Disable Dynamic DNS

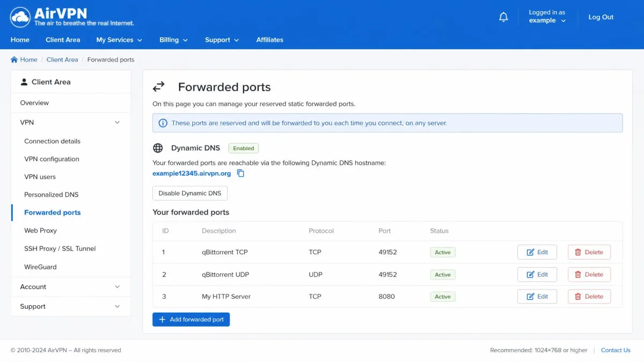click(x=190, y=194)
